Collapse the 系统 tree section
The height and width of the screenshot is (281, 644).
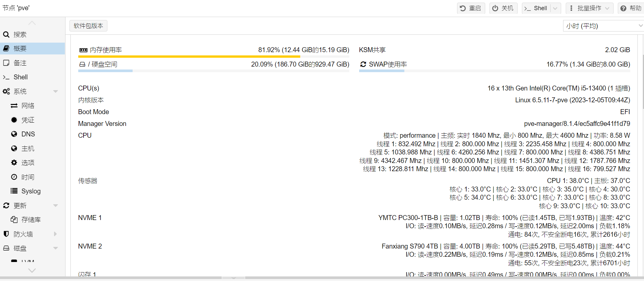tap(55, 91)
